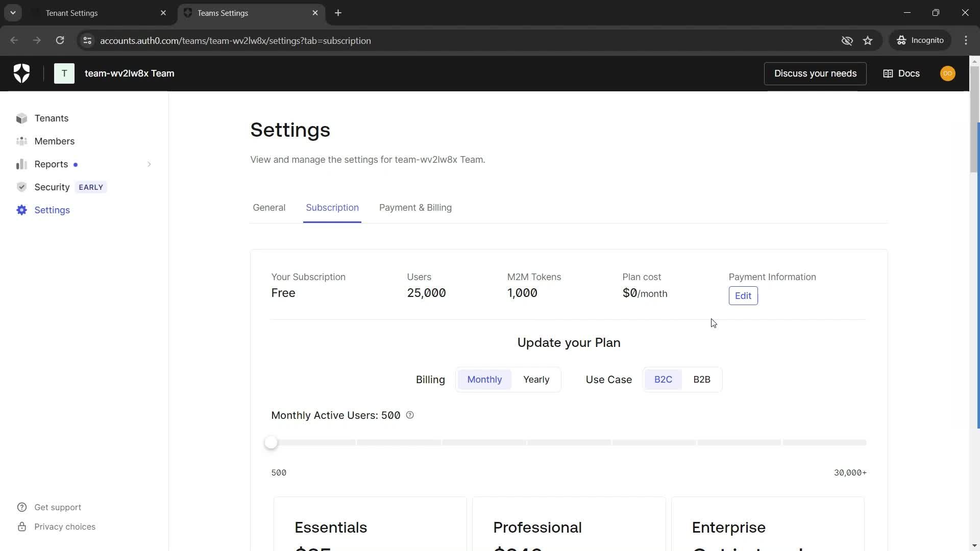Edit payment information

(743, 296)
